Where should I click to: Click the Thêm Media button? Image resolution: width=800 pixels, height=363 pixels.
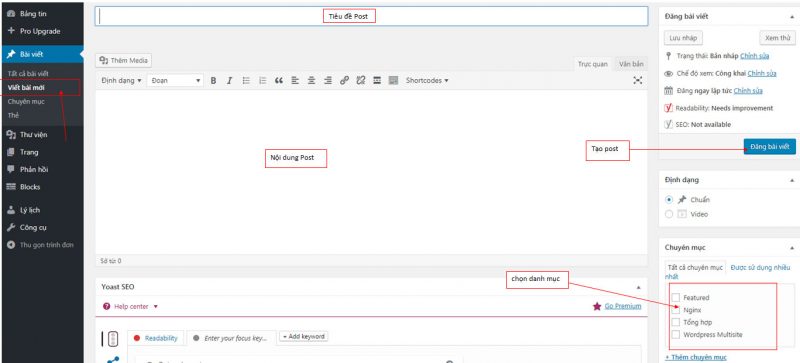click(x=123, y=60)
